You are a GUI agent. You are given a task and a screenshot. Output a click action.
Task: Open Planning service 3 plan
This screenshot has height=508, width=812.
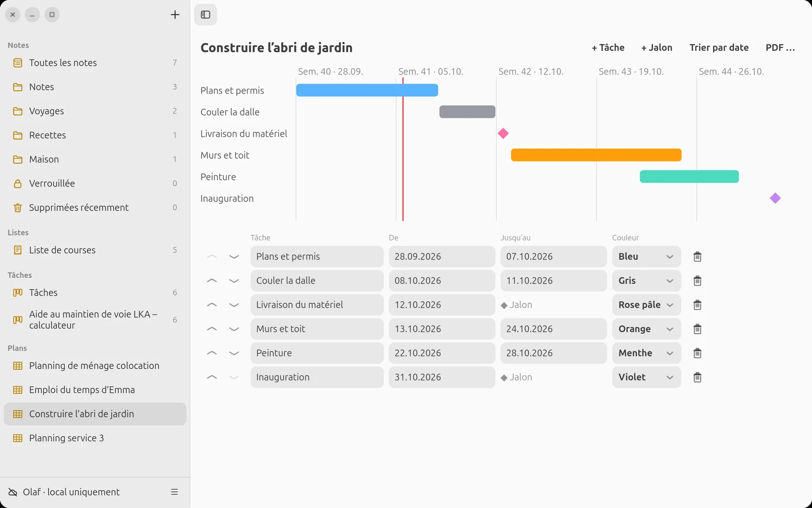pos(95,438)
